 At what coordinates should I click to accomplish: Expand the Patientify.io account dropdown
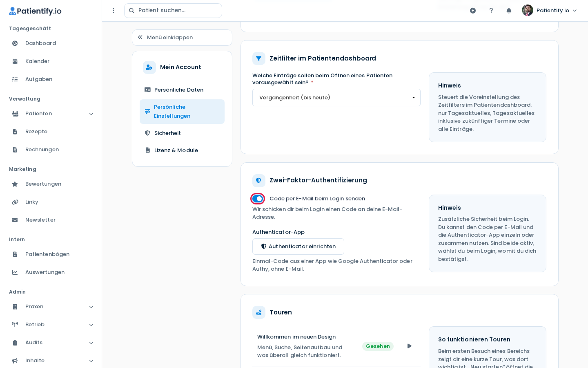(550, 11)
